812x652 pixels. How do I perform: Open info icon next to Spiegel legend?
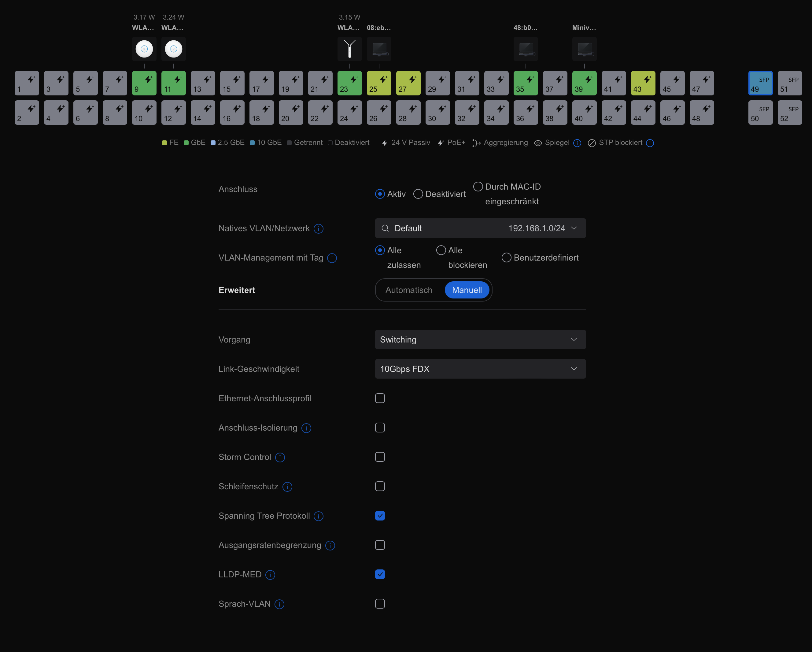click(577, 143)
